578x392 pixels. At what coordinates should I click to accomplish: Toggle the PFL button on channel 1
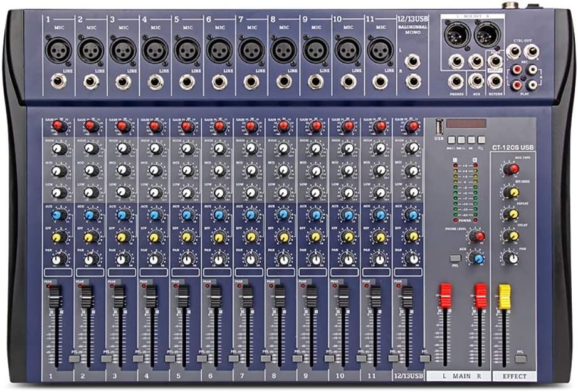tap(75, 358)
